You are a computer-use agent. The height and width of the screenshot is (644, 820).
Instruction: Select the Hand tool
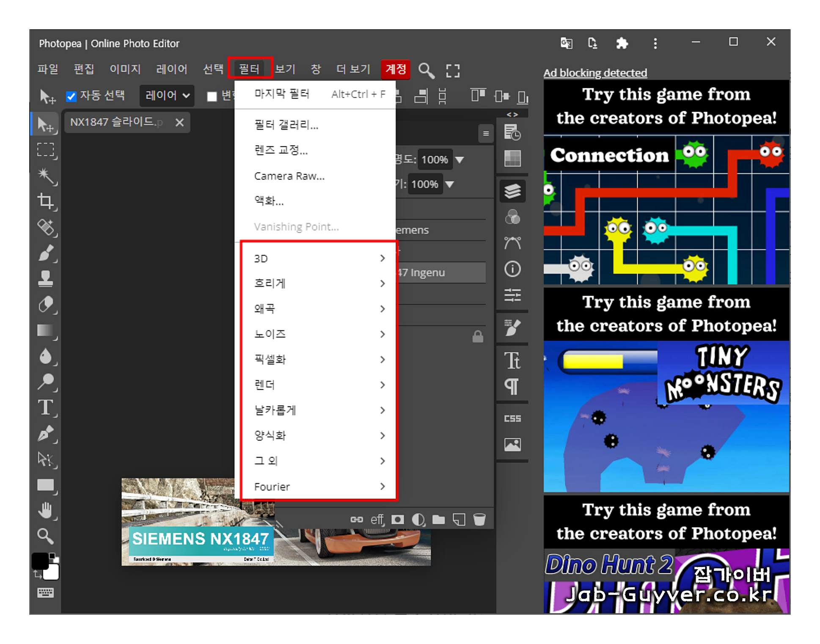[45, 510]
